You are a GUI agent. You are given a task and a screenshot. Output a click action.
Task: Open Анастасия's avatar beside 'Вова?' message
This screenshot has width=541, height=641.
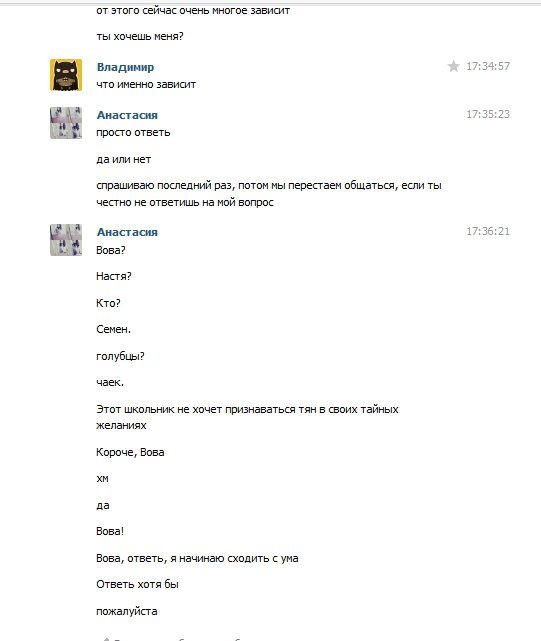pyautogui.click(x=66, y=240)
